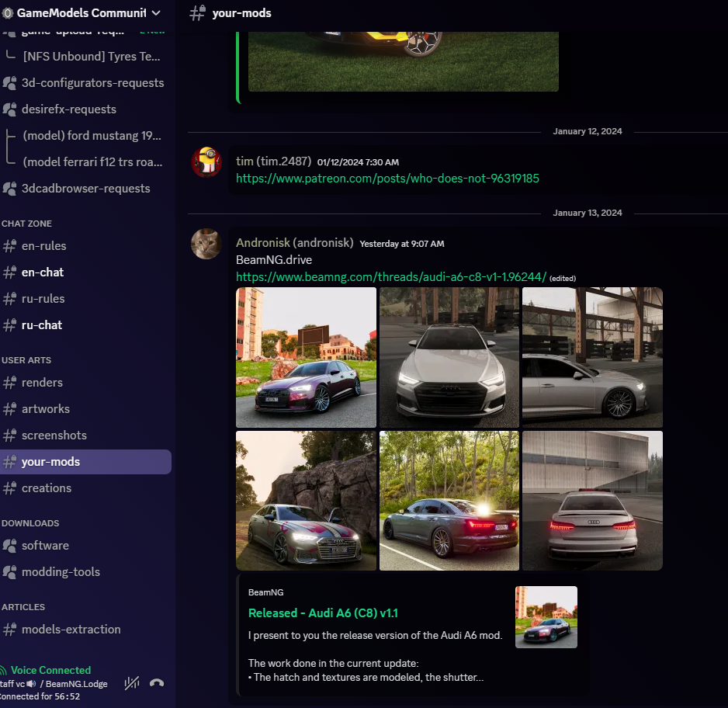
Task: Collapse the USER ARTS category
Action: (x=26, y=360)
